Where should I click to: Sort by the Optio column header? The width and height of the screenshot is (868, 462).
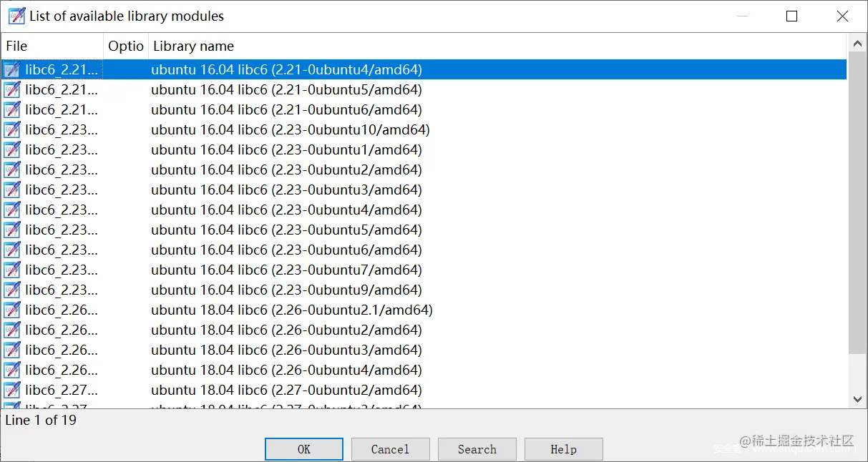click(x=126, y=46)
